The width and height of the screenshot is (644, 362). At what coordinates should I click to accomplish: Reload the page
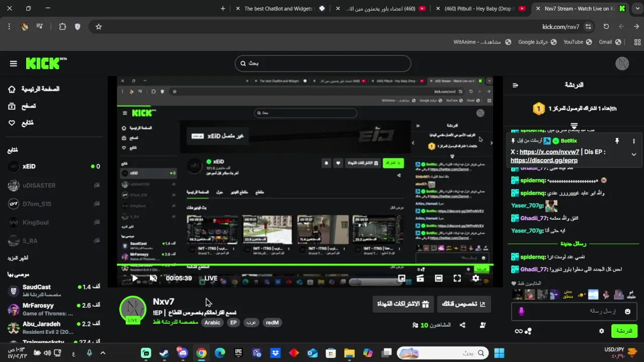coord(606,27)
